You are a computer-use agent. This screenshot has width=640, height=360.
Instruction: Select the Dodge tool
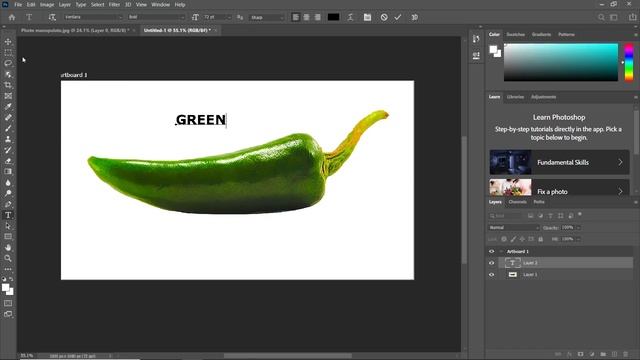pyautogui.click(x=8, y=193)
